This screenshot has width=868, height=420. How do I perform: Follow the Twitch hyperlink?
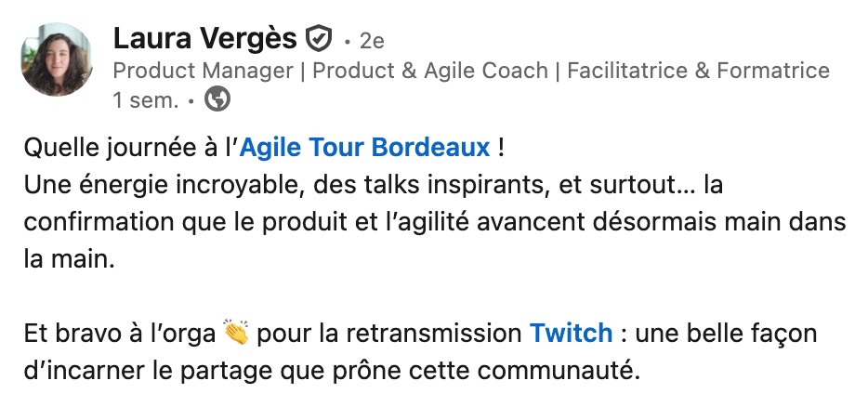click(571, 333)
